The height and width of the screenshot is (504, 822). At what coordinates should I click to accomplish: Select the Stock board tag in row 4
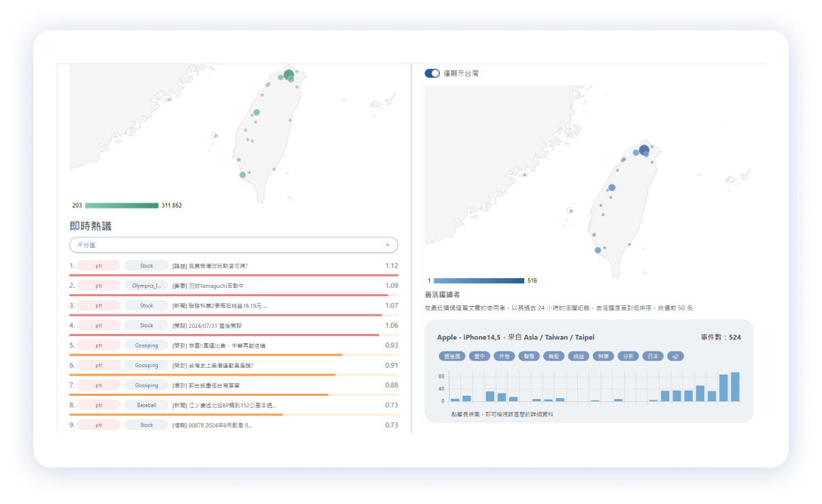click(x=147, y=326)
